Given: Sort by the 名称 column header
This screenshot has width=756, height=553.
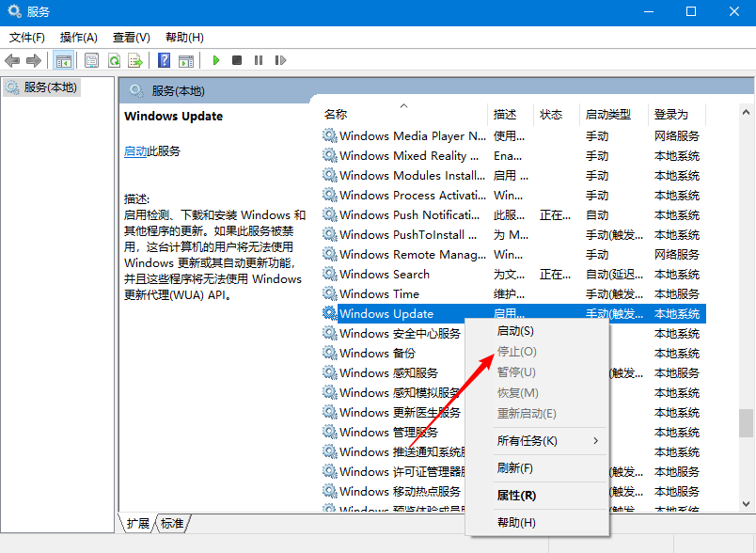Looking at the screenshot, I should pyautogui.click(x=403, y=114).
